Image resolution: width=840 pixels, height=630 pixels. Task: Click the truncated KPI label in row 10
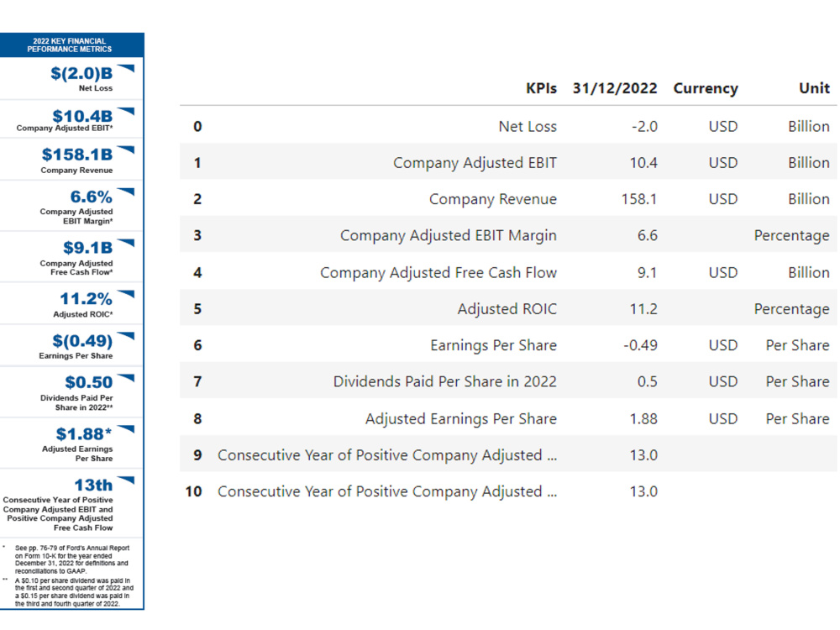[x=387, y=491]
